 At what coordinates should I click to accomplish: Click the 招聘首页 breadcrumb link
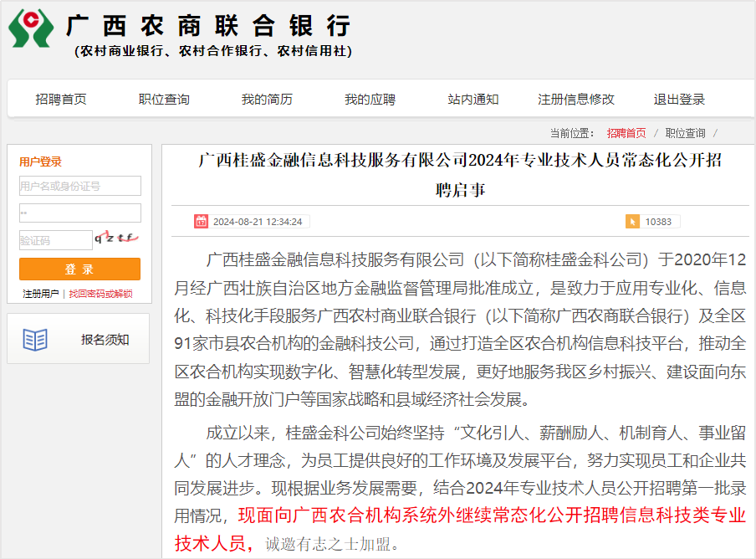click(626, 133)
